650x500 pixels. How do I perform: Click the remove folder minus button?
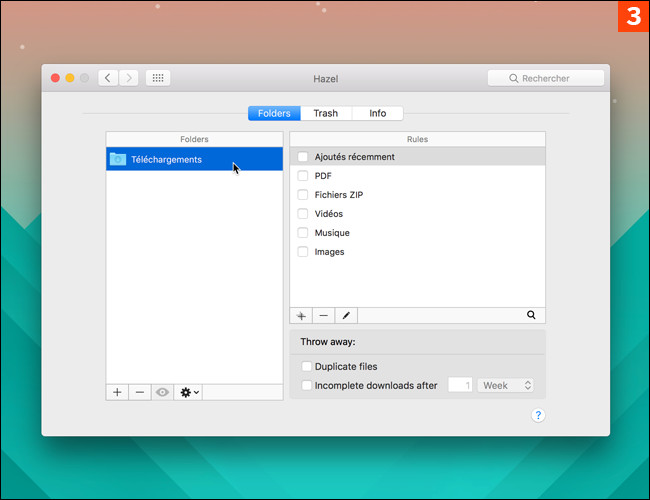[x=140, y=392]
